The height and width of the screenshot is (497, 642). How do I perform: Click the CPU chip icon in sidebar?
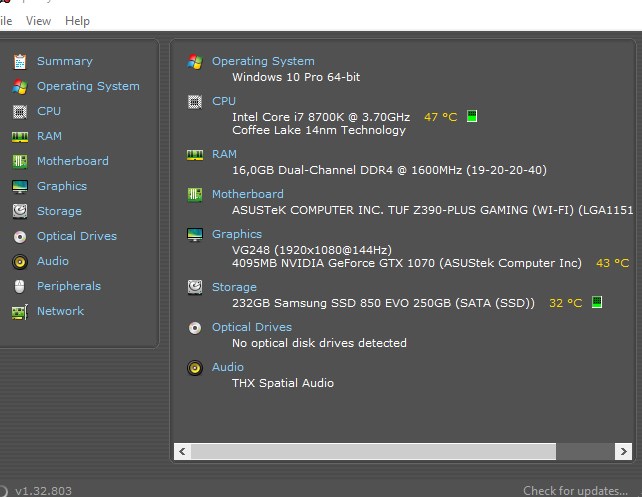point(19,111)
